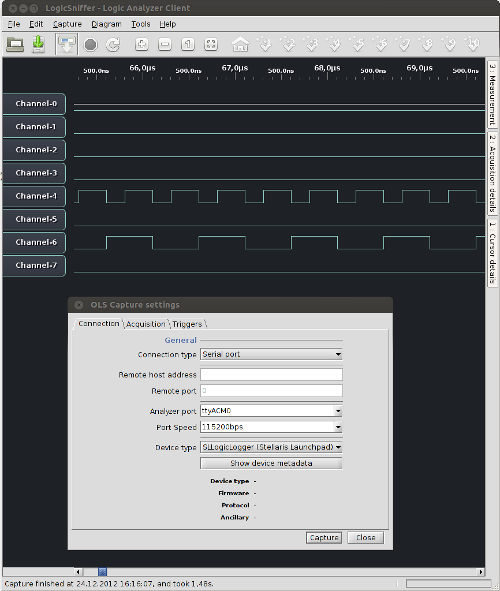Jump to cursor 3 icon
The height and width of the screenshot is (591, 500).
(x=311, y=44)
